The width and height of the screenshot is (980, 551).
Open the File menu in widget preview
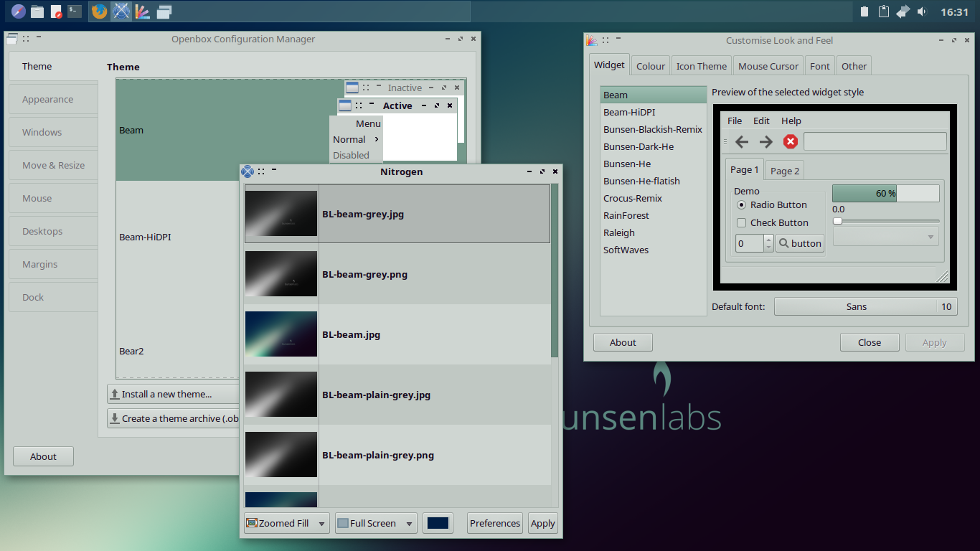[x=735, y=121]
